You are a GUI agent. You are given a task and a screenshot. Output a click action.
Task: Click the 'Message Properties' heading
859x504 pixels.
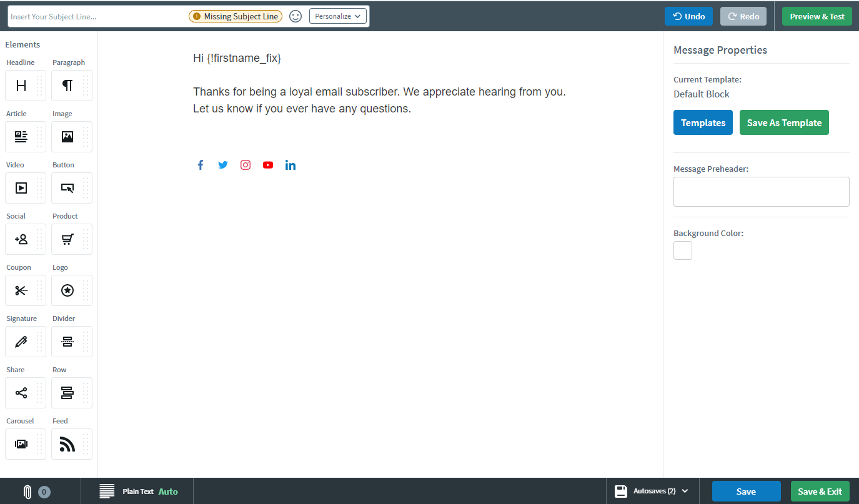(720, 50)
